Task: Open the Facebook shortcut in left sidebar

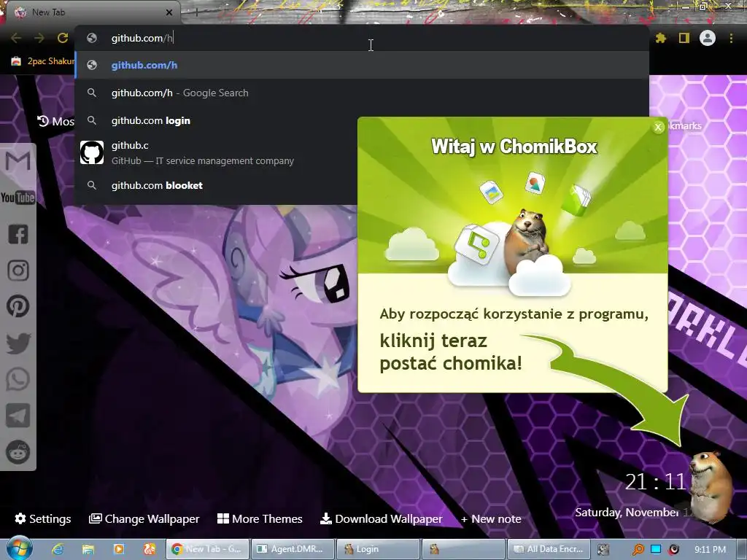Action: pos(18,234)
